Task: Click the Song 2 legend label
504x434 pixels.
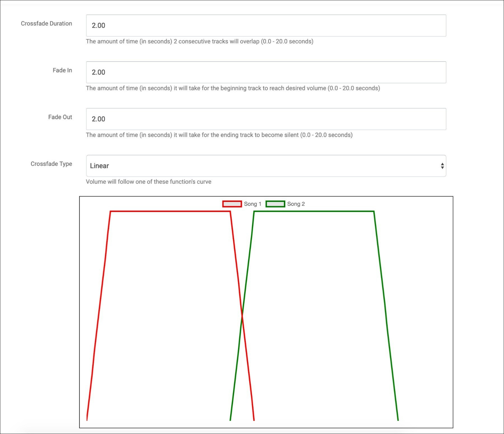Action: point(296,204)
